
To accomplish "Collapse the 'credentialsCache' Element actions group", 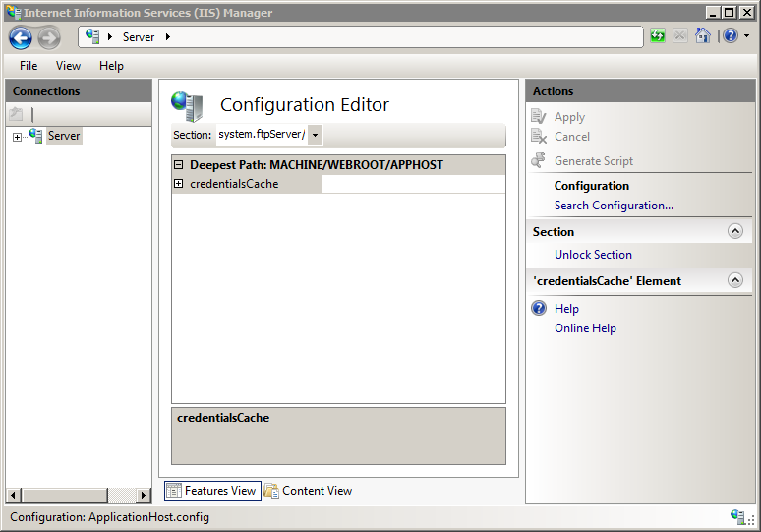I will point(734,281).
